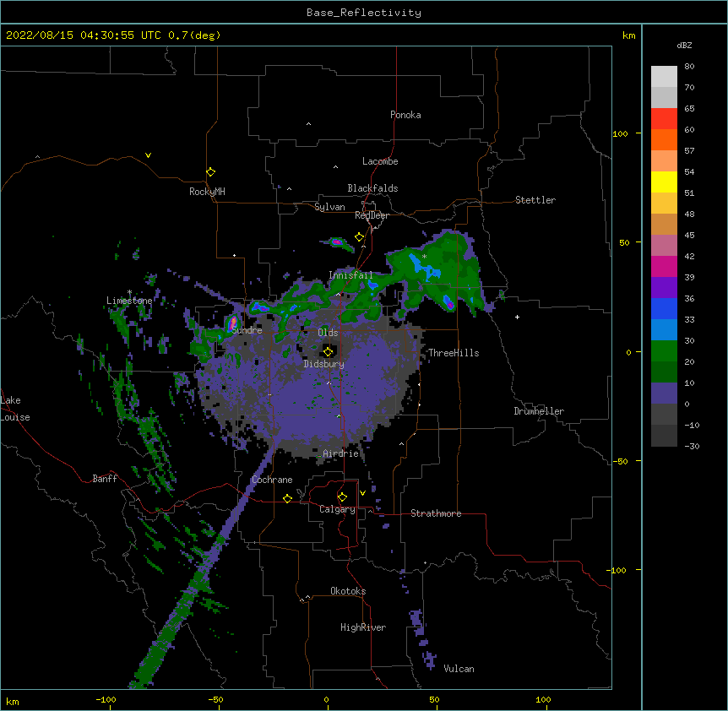Screen dimensions: 728x711
Task: Pick the dark gray legend swatch between -10 and -30
Action: (x=664, y=436)
